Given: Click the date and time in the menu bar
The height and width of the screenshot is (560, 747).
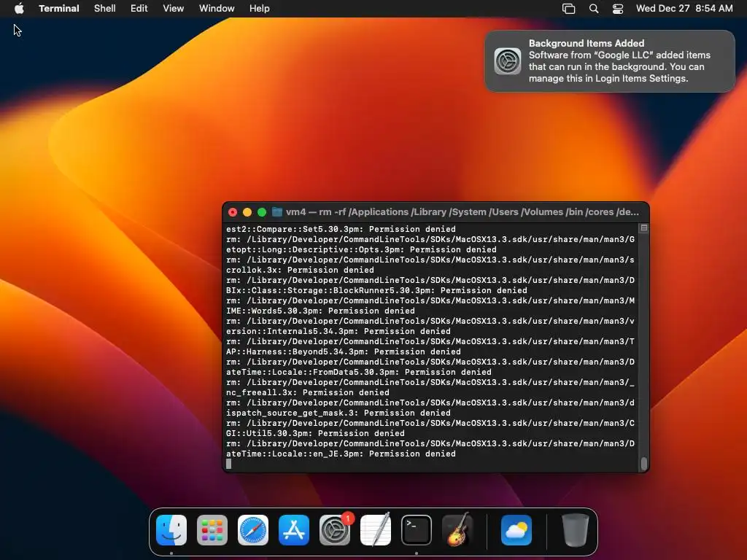Looking at the screenshot, I should coord(684,9).
